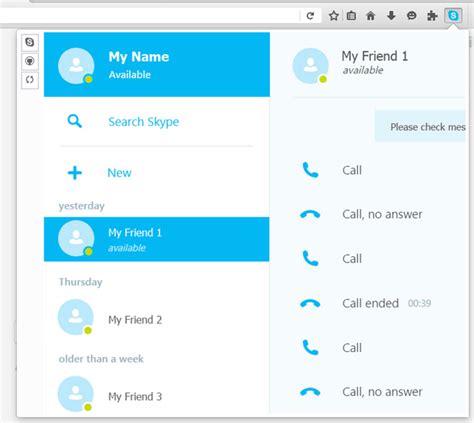Image resolution: width=474 pixels, height=423 pixels.
Task: Open My Name profile avatar
Action: click(76, 66)
